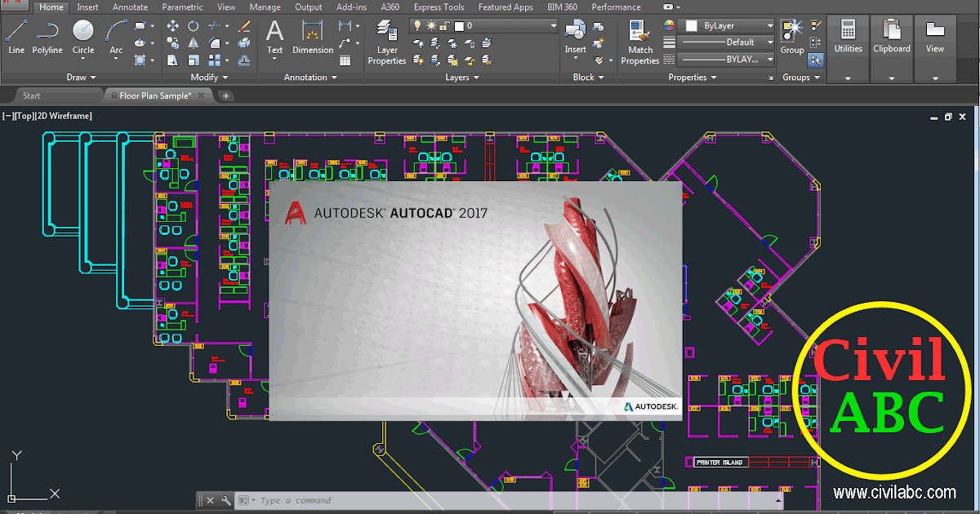The image size is (980, 514).
Task: Activate the Rotate tool
Action: [194, 26]
